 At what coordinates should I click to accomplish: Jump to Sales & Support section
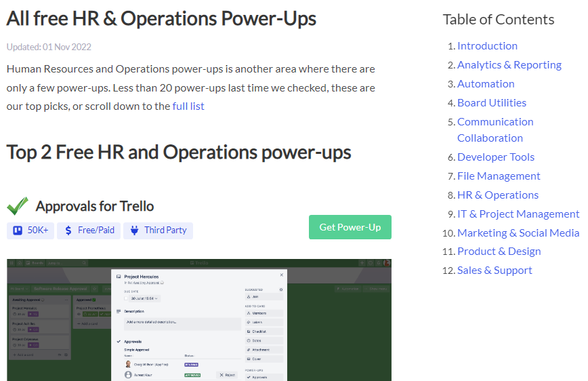[495, 270]
